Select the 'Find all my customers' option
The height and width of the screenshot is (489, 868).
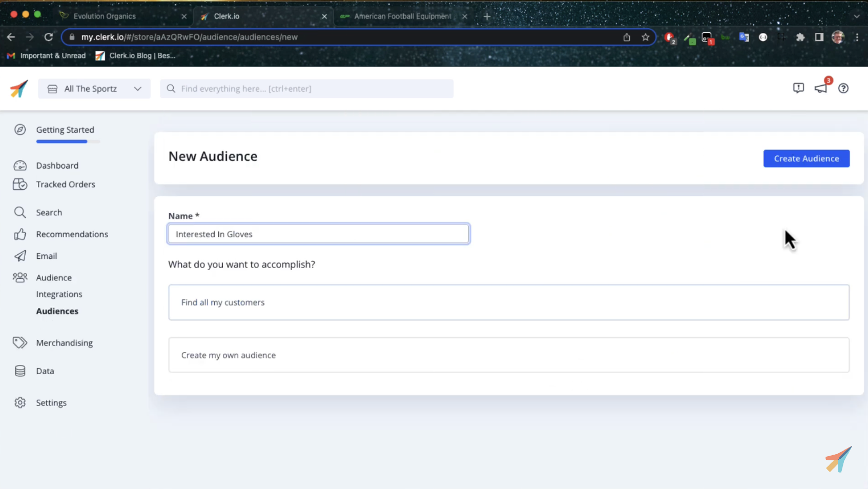pos(508,302)
